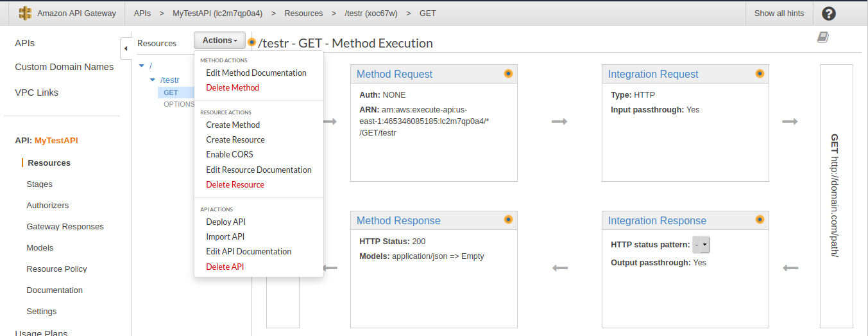
Task: Select Resources in the API sidebar
Action: pos(49,163)
